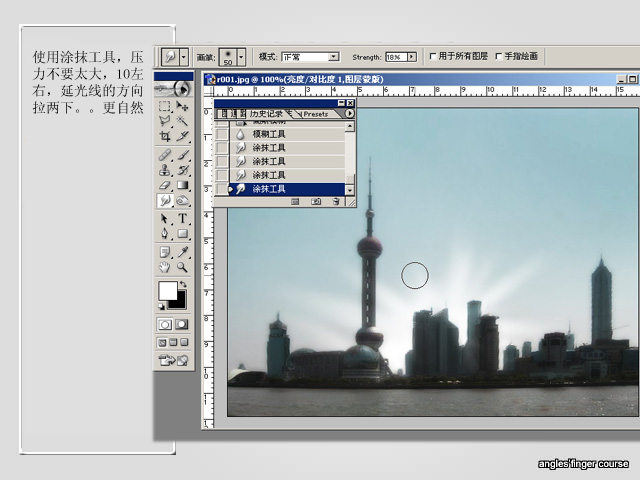Select the Pen tool

point(164,233)
